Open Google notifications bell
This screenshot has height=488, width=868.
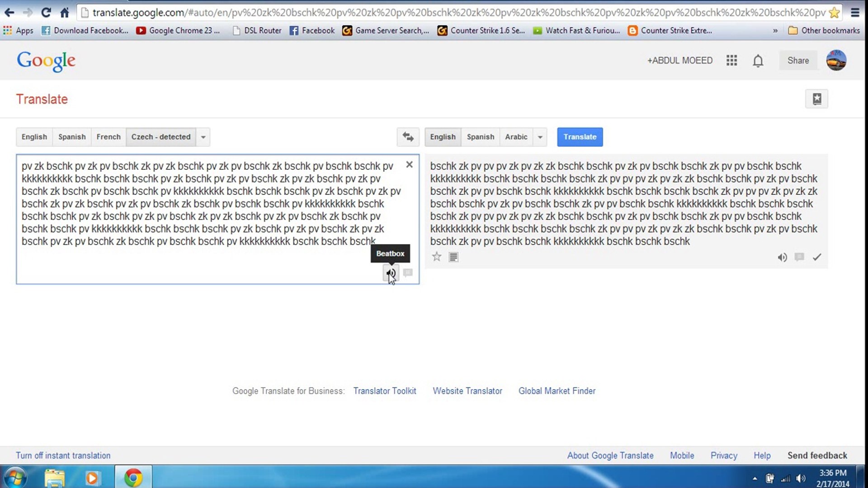click(x=758, y=61)
